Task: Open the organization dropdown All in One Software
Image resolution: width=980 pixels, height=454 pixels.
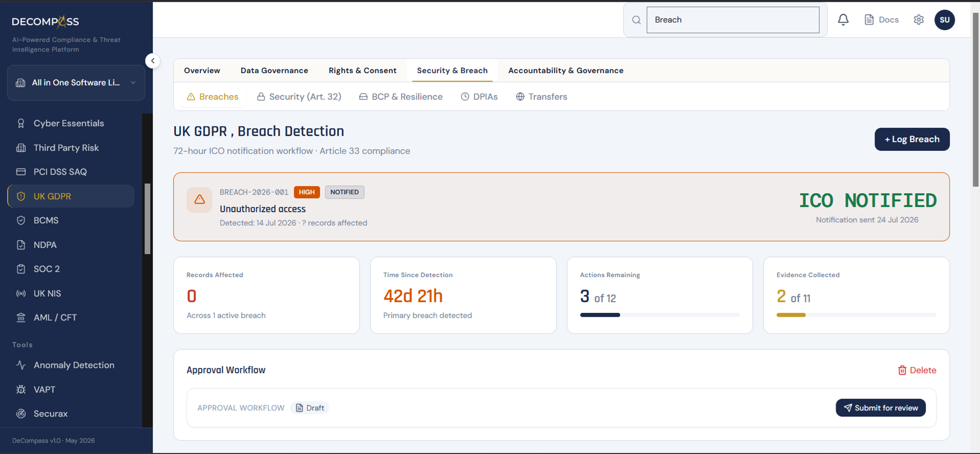Action: coord(76,83)
